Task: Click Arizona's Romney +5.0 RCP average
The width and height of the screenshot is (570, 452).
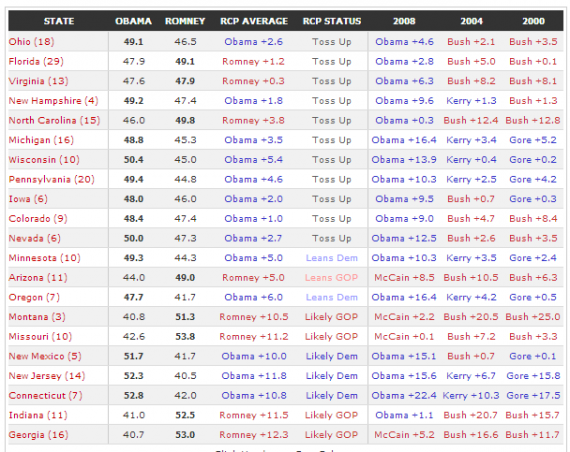Action: coord(253,277)
